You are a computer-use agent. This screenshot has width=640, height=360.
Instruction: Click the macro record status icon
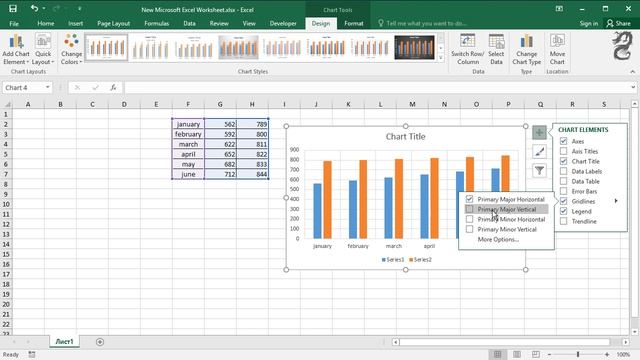pos(32,355)
